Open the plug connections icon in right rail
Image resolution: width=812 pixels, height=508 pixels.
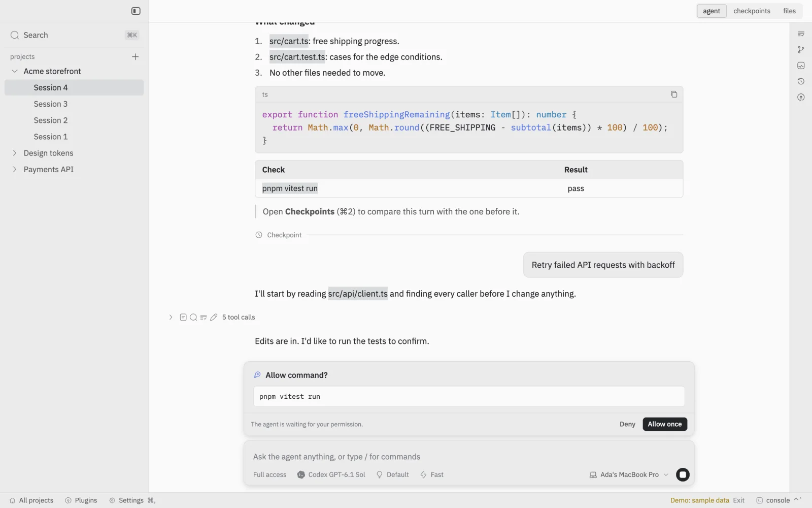pos(801,97)
